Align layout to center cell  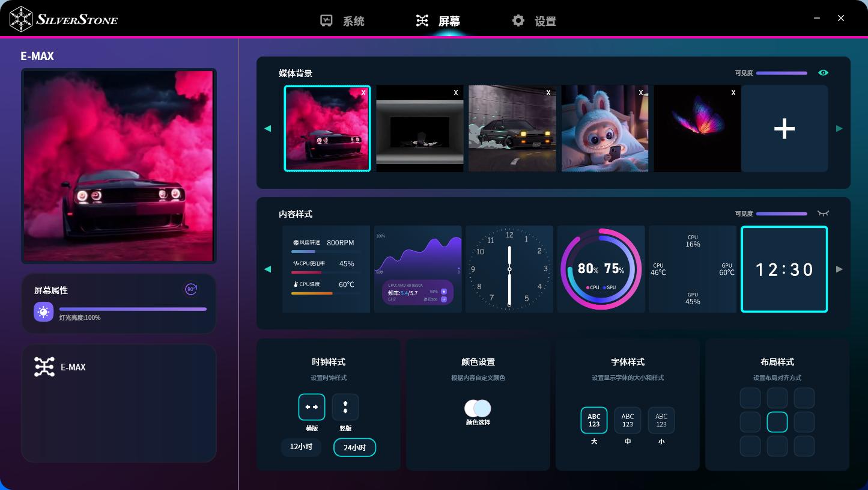tap(777, 422)
